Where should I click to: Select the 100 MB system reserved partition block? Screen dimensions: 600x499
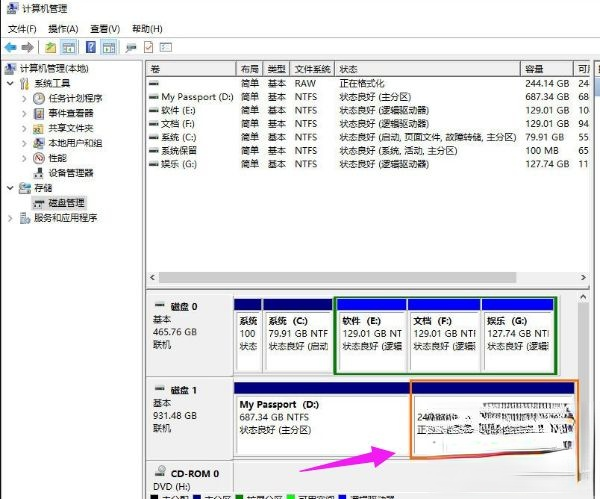[x=248, y=336]
